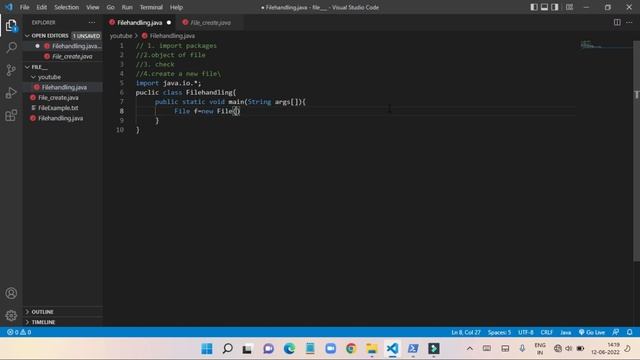Click unsaved dot on Filehandling.java tab

click(x=169, y=22)
